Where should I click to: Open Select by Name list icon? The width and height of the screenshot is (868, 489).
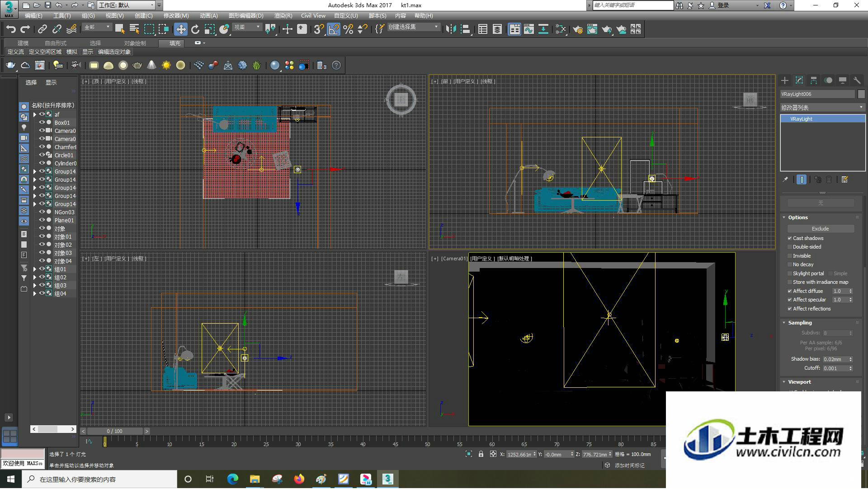click(134, 29)
